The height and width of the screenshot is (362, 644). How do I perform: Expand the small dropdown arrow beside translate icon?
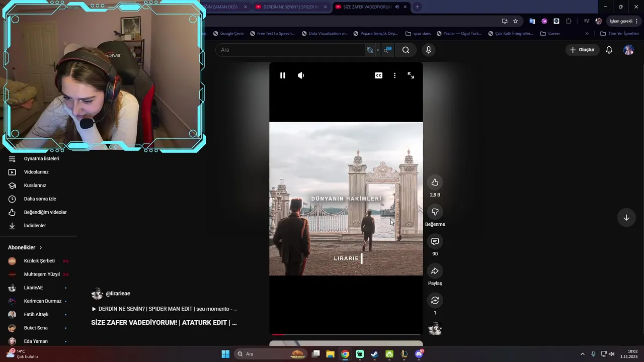coord(378,50)
